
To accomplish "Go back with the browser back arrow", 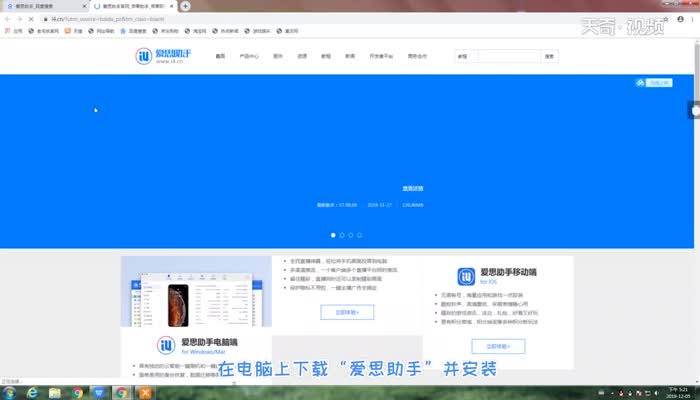I will click(8, 19).
